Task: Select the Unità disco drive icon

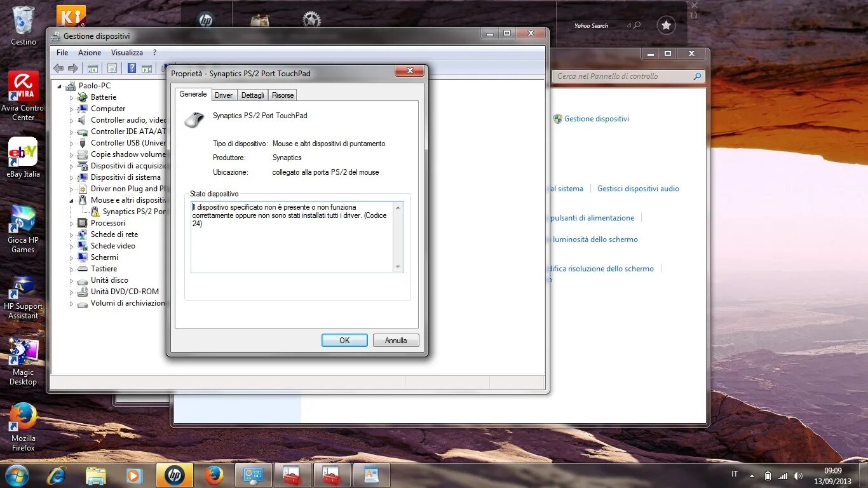Action: pyautogui.click(x=82, y=280)
